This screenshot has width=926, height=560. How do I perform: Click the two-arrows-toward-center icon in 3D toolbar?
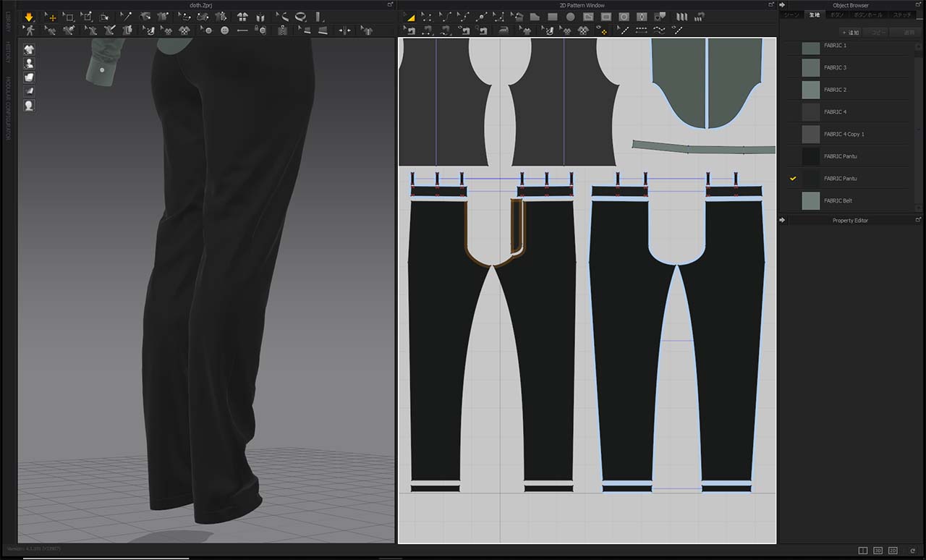(x=345, y=30)
